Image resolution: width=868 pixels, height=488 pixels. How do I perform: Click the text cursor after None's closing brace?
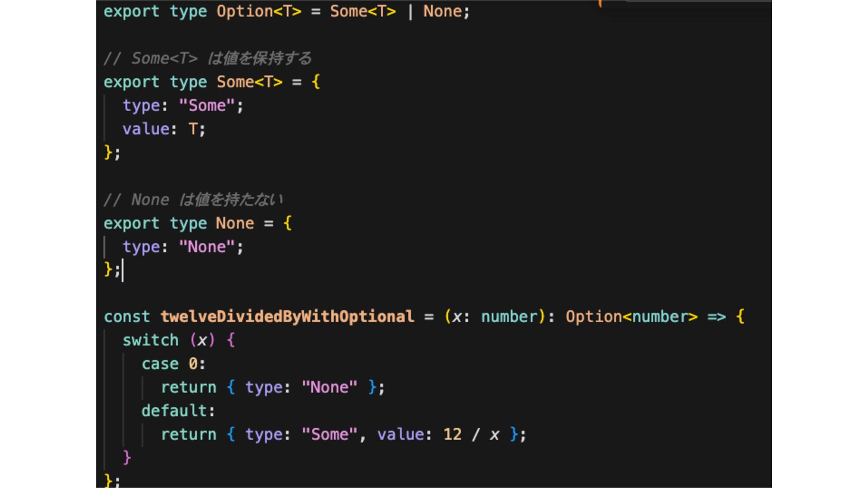coord(123,270)
